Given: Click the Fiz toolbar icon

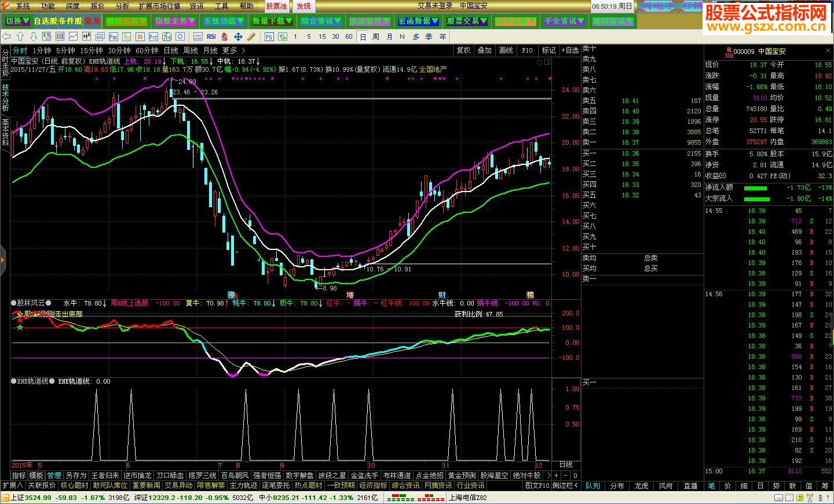Looking at the screenshot, I should click(153, 36).
